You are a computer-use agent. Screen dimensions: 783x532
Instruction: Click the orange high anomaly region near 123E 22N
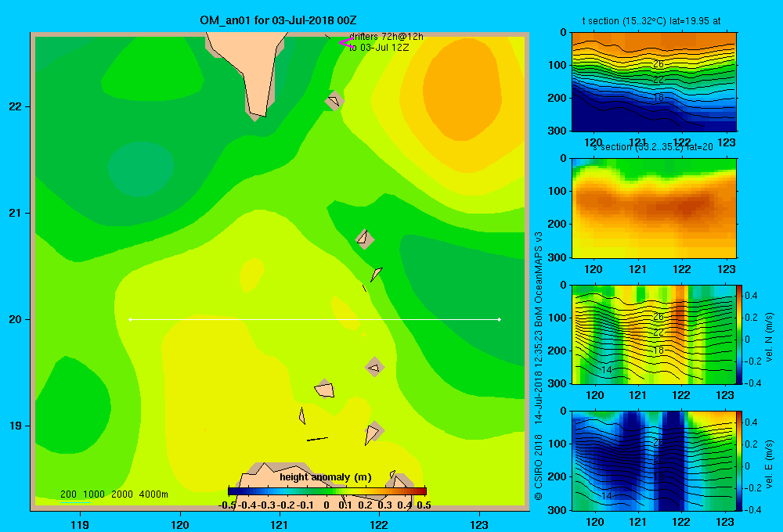pyautogui.click(x=462, y=90)
